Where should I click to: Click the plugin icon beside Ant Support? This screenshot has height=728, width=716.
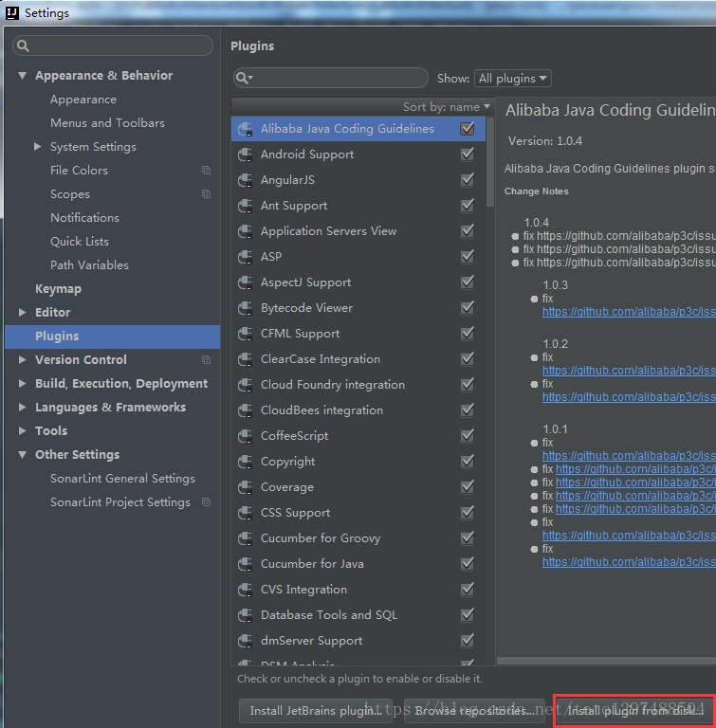pos(245,206)
